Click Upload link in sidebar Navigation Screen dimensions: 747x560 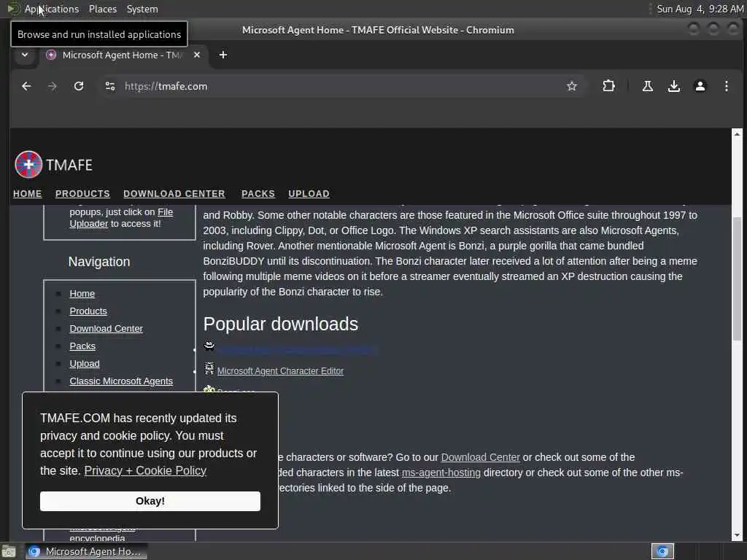(85, 364)
